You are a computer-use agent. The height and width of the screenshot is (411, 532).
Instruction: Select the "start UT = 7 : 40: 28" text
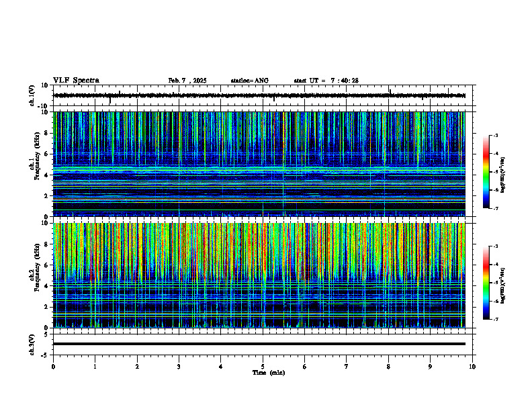coord(326,81)
